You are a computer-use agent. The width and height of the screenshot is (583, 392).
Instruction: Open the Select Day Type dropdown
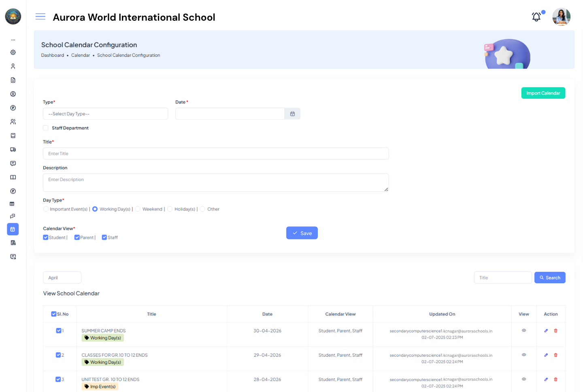click(x=105, y=114)
